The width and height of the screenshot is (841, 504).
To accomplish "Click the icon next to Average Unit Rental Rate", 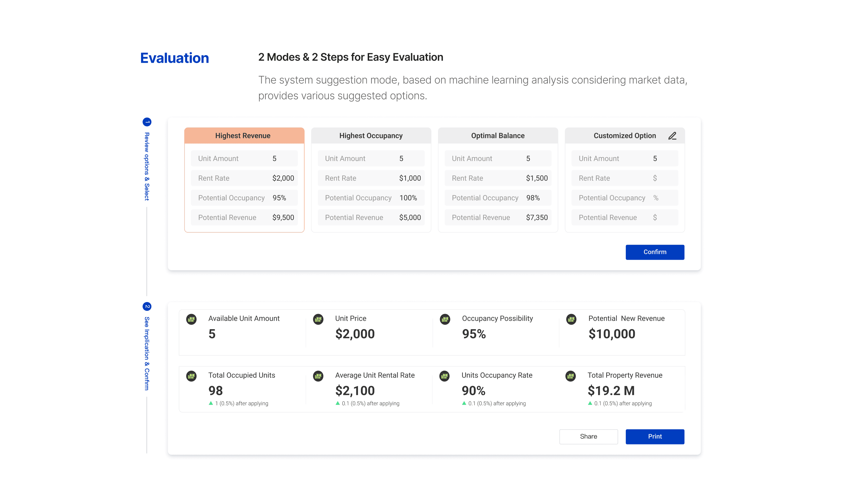I will [x=318, y=376].
